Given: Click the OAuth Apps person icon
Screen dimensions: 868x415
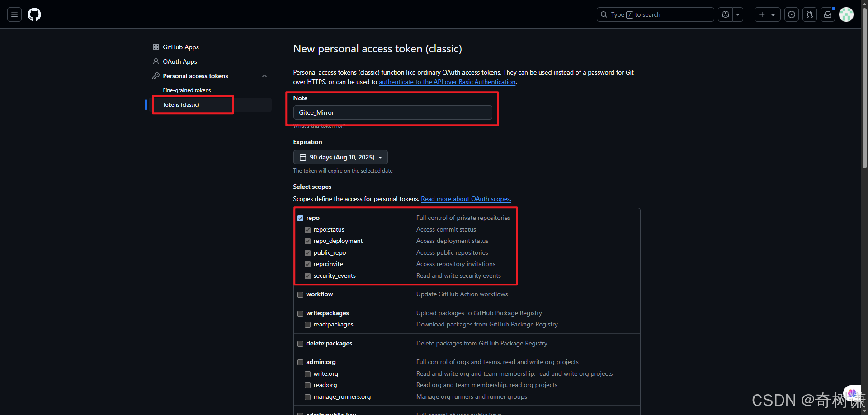Looking at the screenshot, I should click(156, 61).
